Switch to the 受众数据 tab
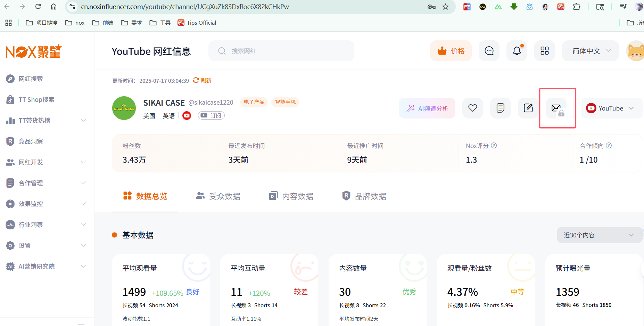The width and height of the screenshot is (644, 326). point(218,196)
